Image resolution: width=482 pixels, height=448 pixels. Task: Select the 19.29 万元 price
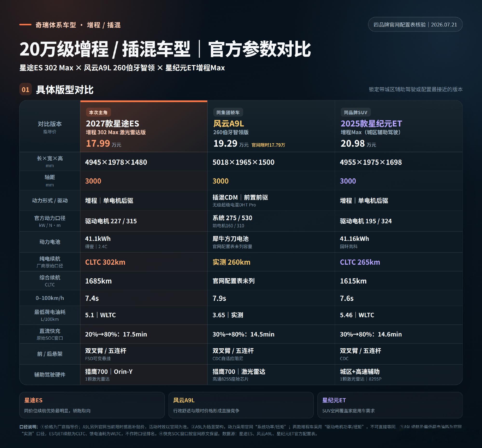pos(231,144)
